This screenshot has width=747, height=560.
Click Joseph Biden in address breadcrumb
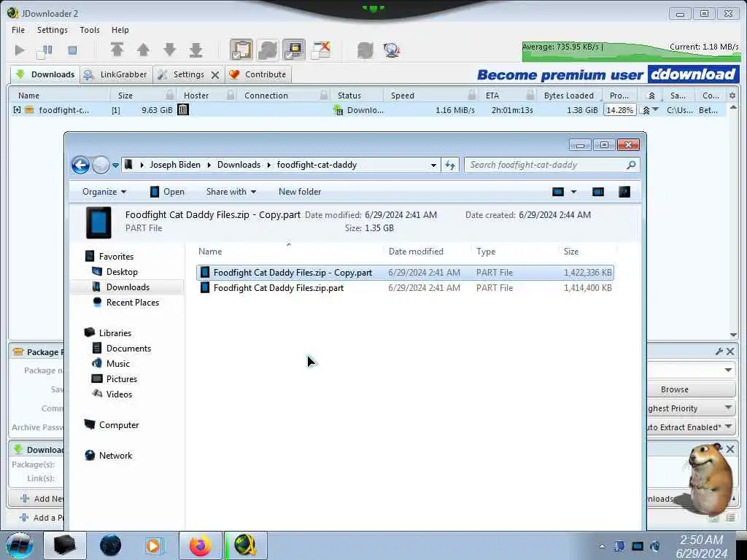point(175,165)
